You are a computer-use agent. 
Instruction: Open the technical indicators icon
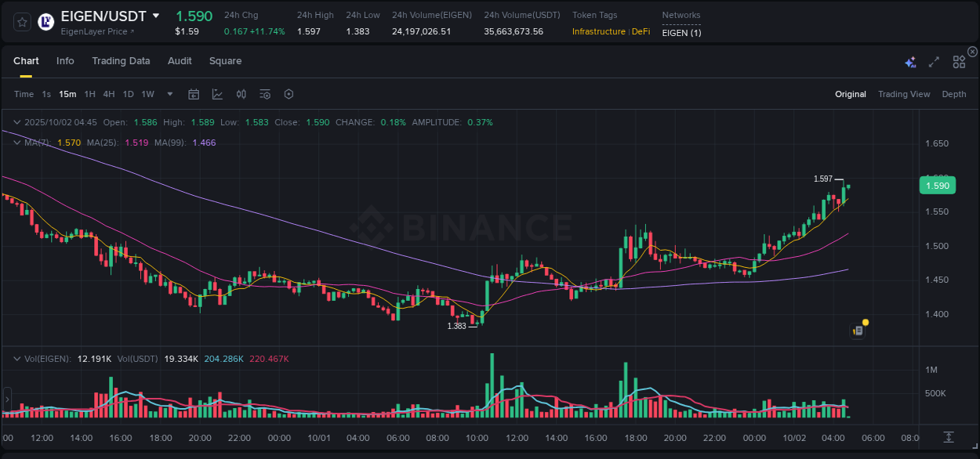[x=241, y=93]
